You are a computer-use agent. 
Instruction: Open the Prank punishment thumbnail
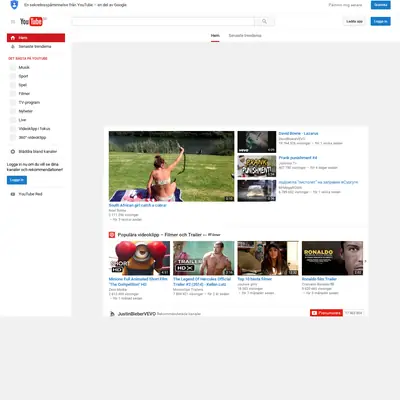(x=257, y=166)
